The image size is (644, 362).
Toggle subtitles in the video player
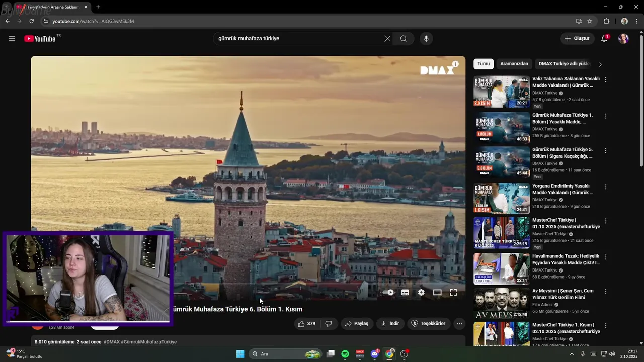[x=405, y=292]
